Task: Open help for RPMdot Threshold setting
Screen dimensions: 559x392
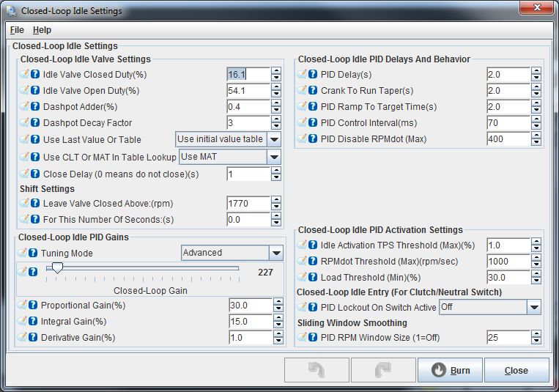Action: coord(313,262)
